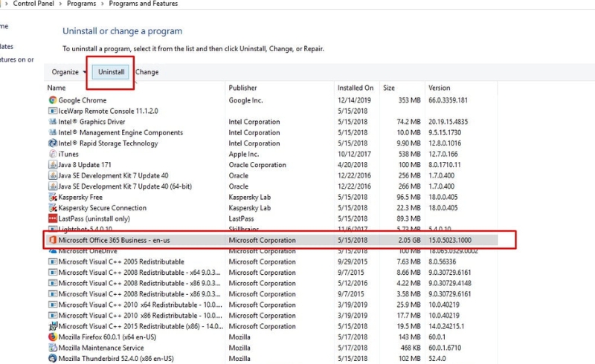Click the Java SE Development Kit 7 Update 40 (64-bit) icon
The width and height of the screenshot is (595, 364).
(53, 186)
